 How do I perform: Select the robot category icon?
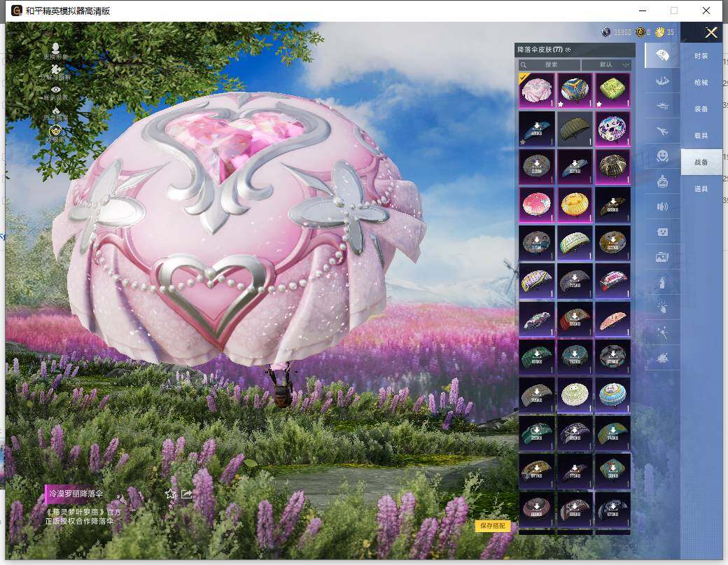coord(662,181)
